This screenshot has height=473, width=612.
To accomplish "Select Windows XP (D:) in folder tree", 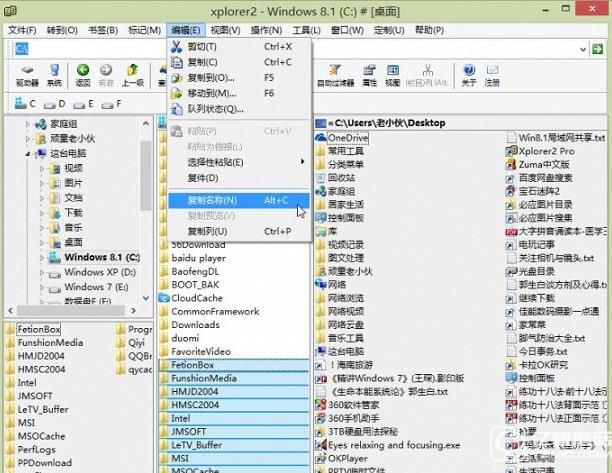I will point(98,272).
